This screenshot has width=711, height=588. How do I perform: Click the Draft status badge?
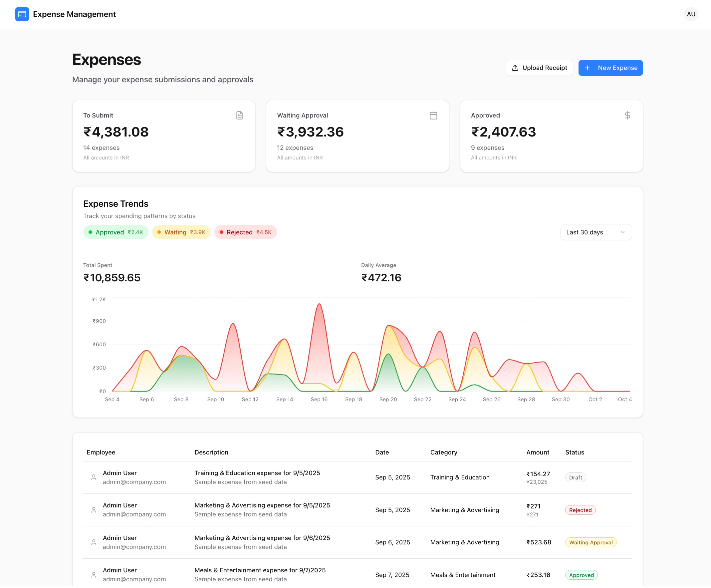coord(575,477)
